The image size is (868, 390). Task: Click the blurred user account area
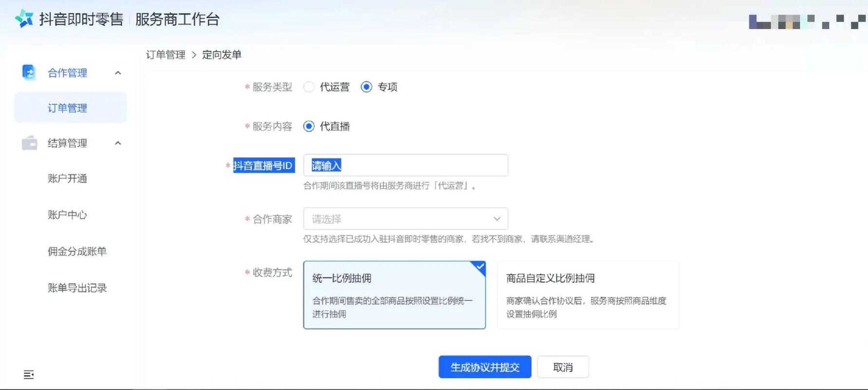807,22
